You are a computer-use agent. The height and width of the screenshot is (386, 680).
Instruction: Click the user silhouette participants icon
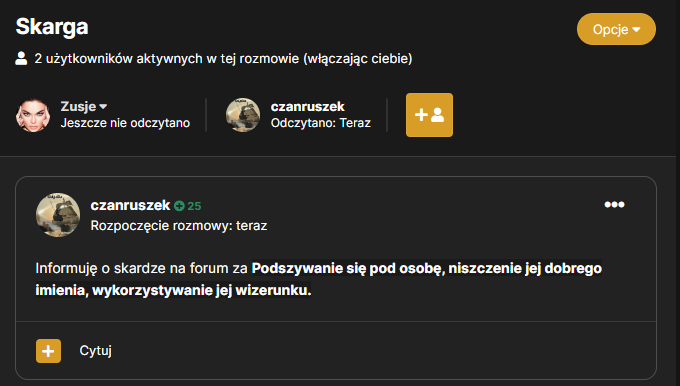21,58
